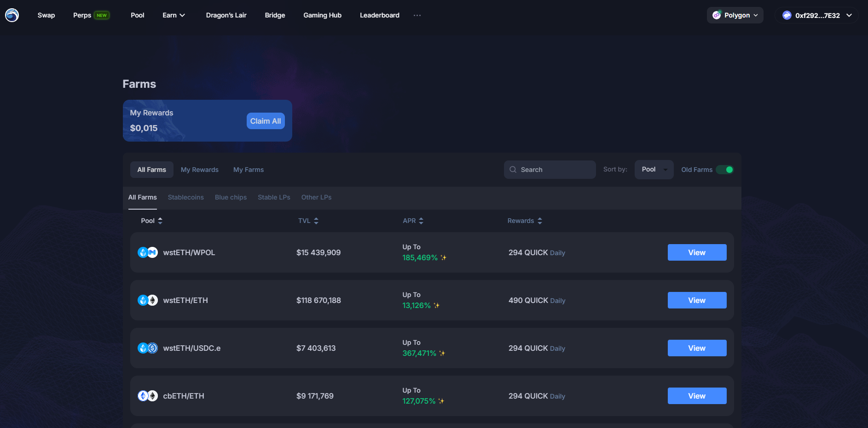The width and height of the screenshot is (868, 428).
Task: Click the NEW badge next to Perps
Action: click(x=102, y=15)
